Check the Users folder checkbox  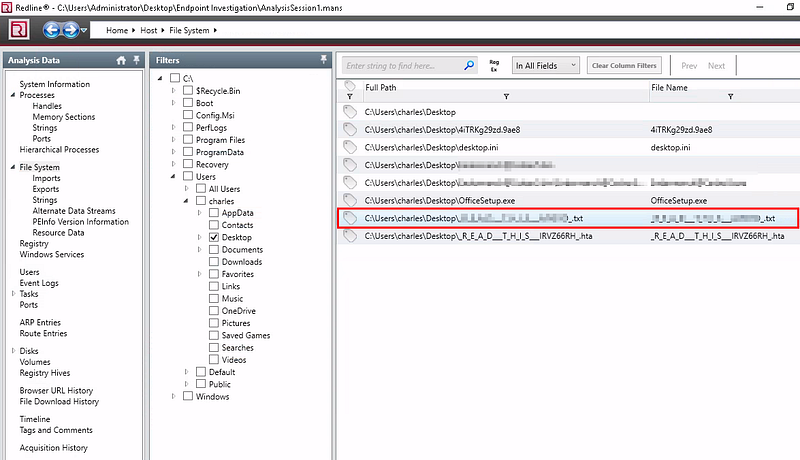pos(188,176)
